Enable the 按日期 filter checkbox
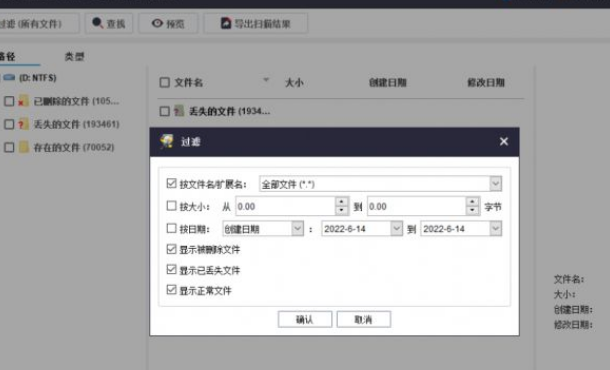610x370 pixels. tap(171, 228)
